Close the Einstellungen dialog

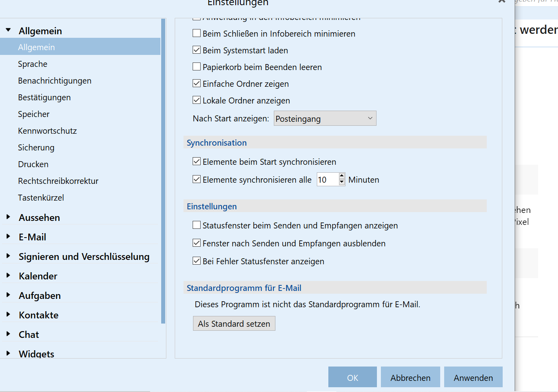501,1
